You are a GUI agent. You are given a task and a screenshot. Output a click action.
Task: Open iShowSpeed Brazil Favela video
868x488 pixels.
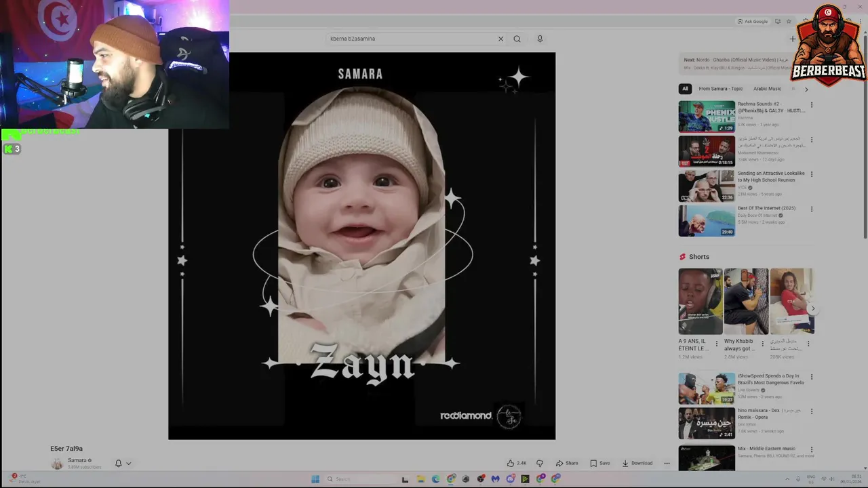coord(707,388)
